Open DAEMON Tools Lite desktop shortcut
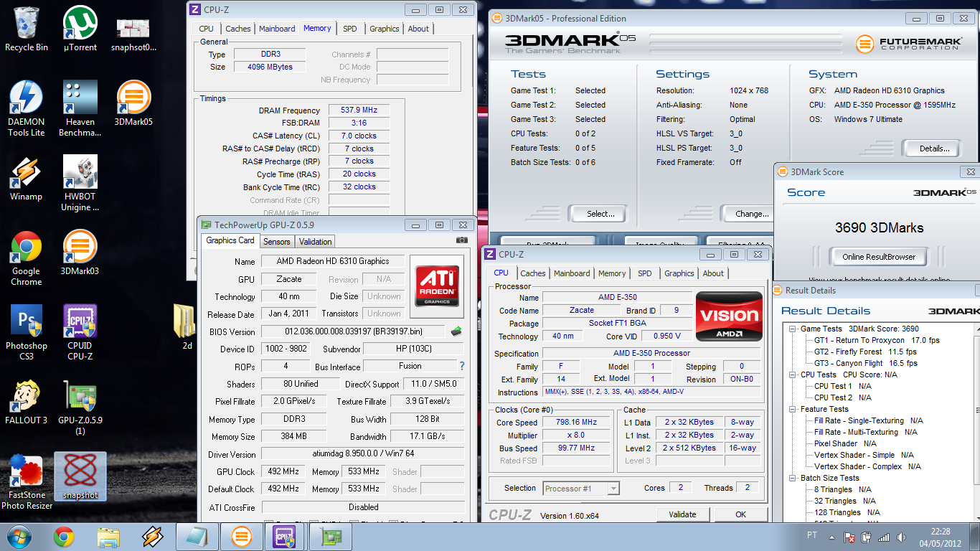The image size is (980, 551). [x=27, y=109]
